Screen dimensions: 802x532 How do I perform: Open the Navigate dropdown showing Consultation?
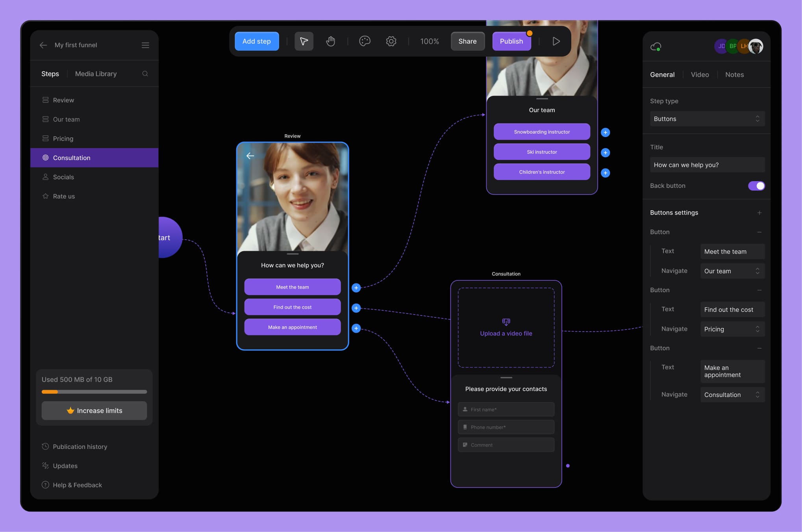(x=732, y=395)
